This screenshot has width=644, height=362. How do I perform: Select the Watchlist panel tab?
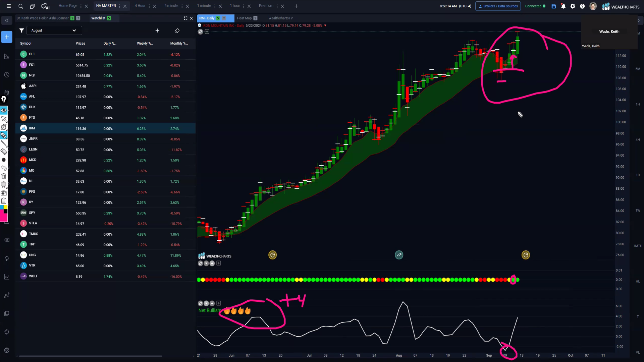tap(98, 18)
